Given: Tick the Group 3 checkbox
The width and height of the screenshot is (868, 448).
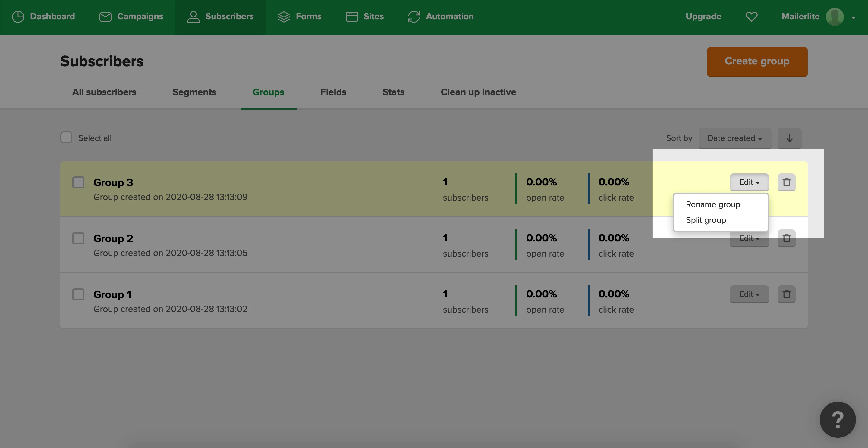Looking at the screenshot, I should (78, 182).
